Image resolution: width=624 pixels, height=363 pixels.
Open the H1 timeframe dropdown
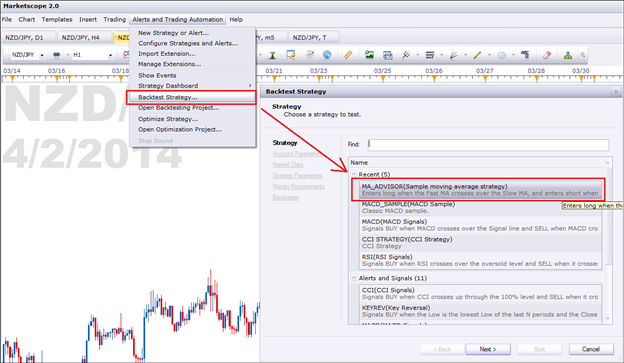coord(110,55)
